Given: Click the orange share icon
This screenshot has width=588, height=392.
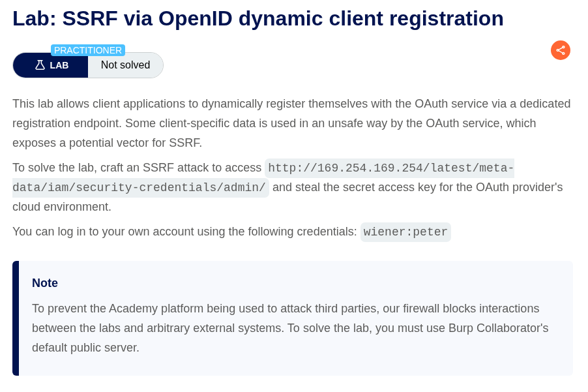Looking at the screenshot, I should pos(560,50).
